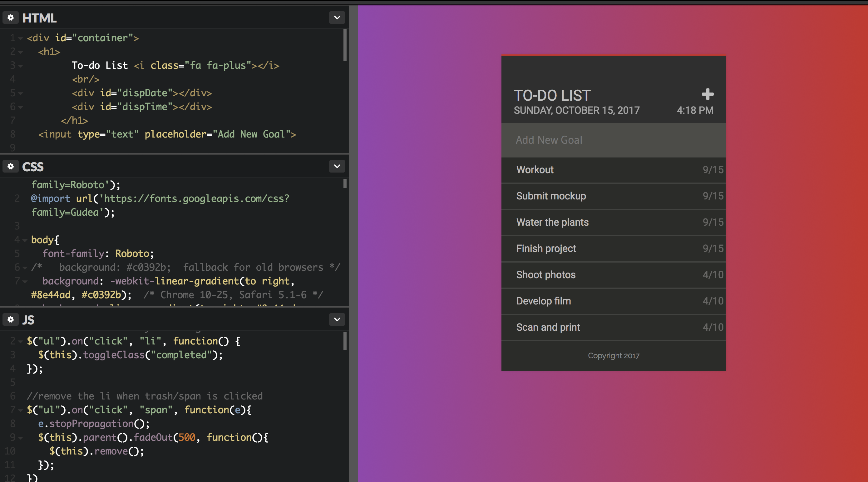The image size is (868, 482).
Task: Toggle Workout task as completed
Action: (x=607, y=170)
